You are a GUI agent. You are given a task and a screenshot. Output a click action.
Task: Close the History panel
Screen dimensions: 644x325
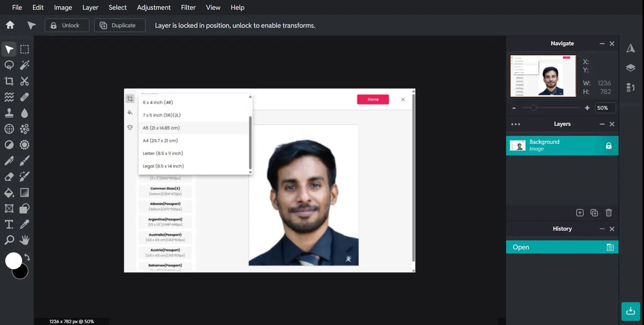point(612,229)
